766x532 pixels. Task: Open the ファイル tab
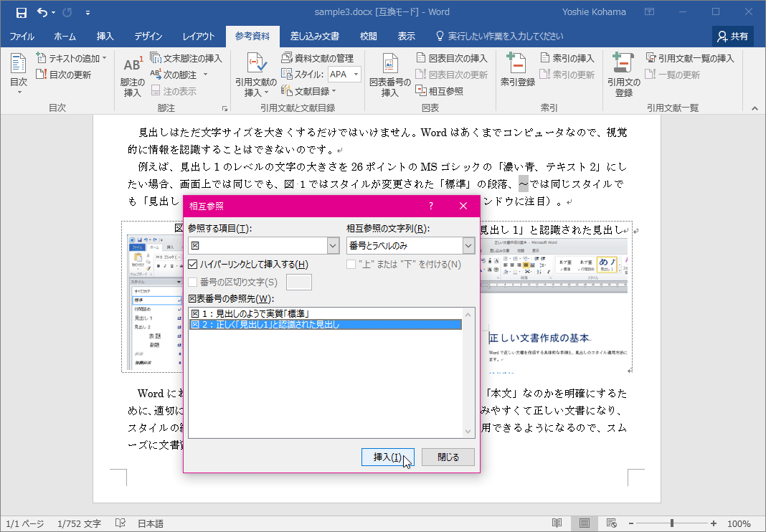click(22, 36)
